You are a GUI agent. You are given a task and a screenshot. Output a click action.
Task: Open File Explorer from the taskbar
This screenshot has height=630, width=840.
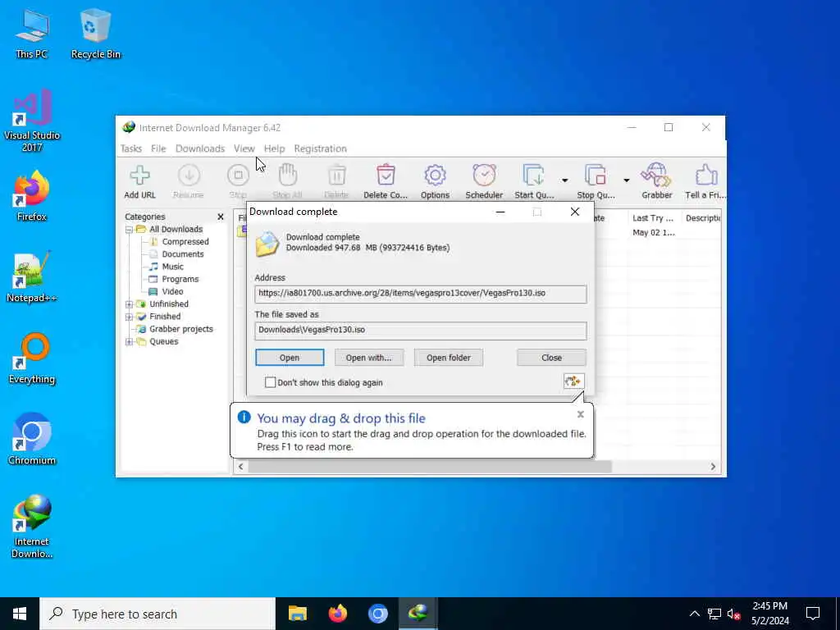(x=297, y=614)
